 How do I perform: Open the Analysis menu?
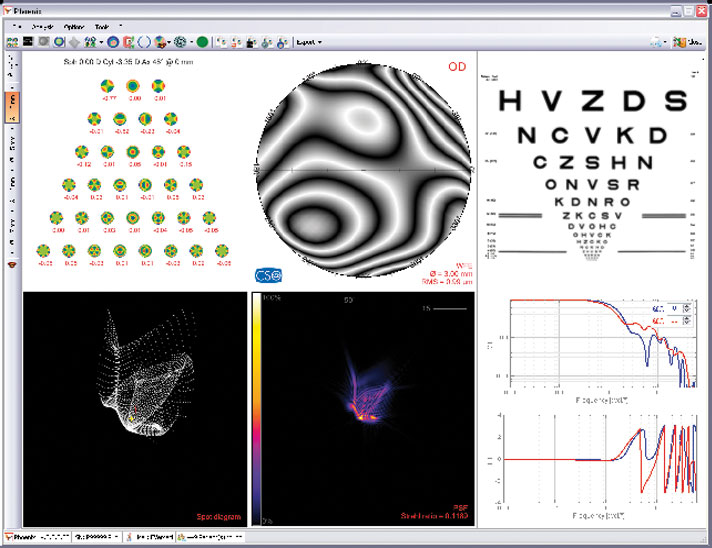43,25
